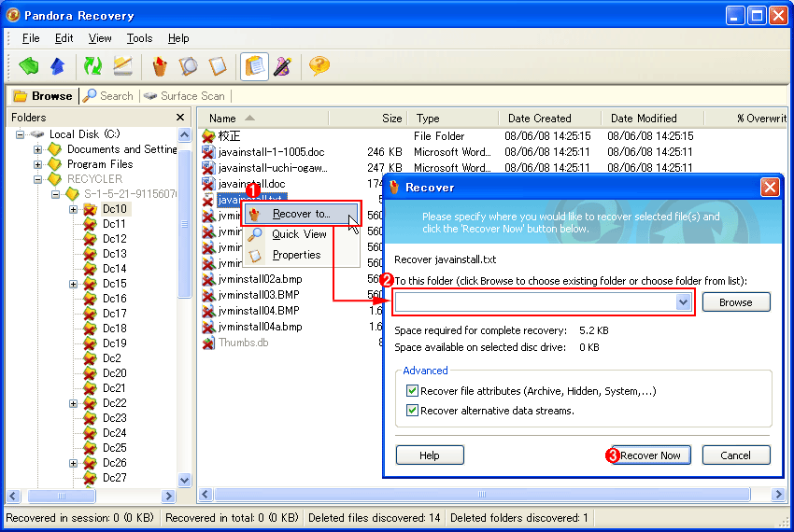The image size is (794, 532).
Task: Click the file list horizontal scrollbar thumb
Action: pyautogui.click(x=482, y=495)
